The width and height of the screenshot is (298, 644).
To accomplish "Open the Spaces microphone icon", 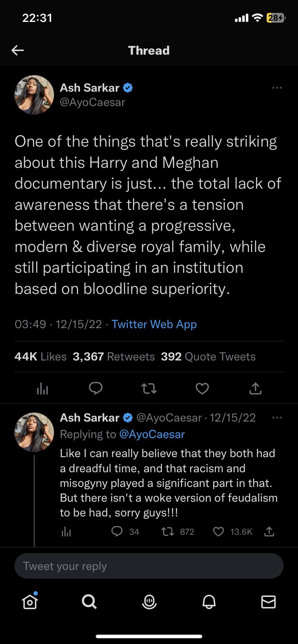I will pos(149,603).
